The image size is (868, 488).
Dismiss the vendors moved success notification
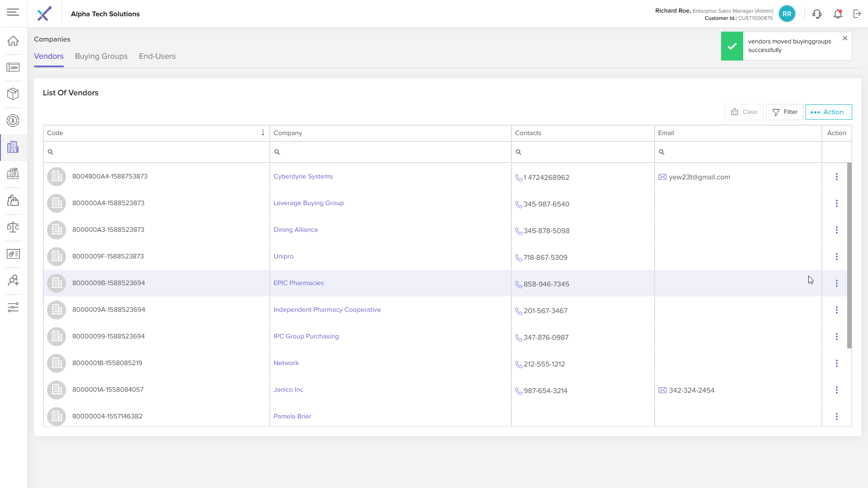[x=845, y=38]
